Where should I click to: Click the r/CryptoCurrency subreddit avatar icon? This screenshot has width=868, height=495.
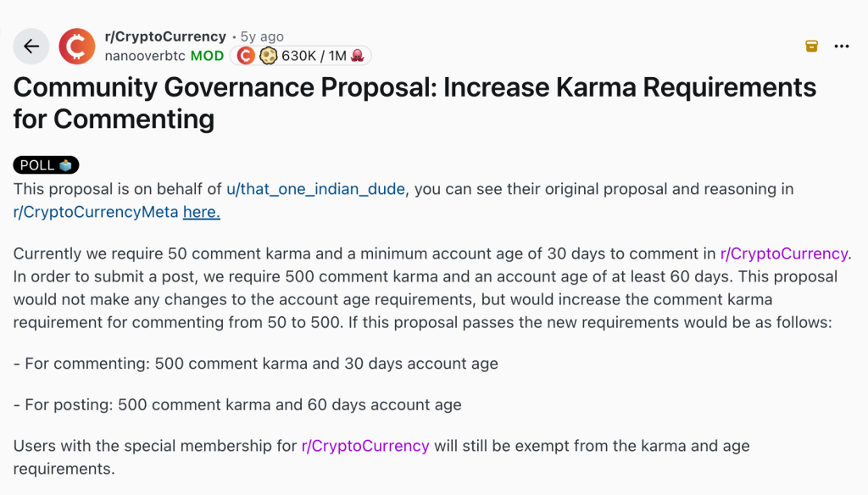75,46
